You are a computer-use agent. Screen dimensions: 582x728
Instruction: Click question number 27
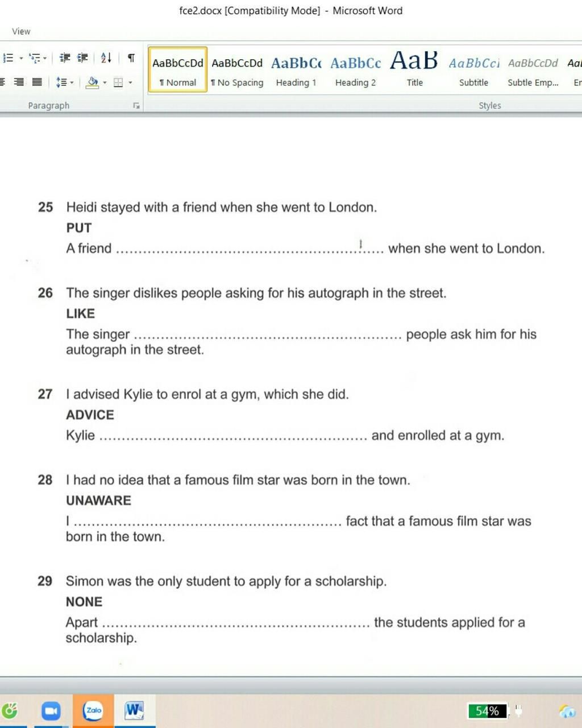pos(45,395)
